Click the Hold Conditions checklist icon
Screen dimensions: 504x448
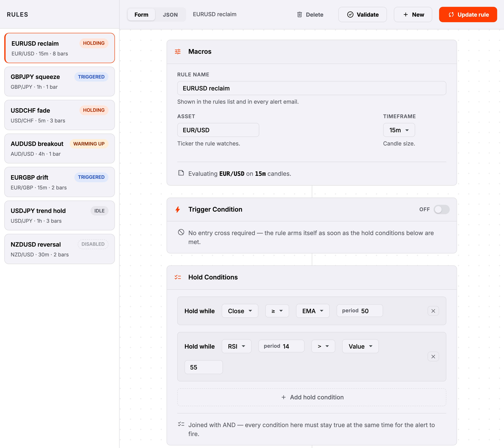click(178, 277)
